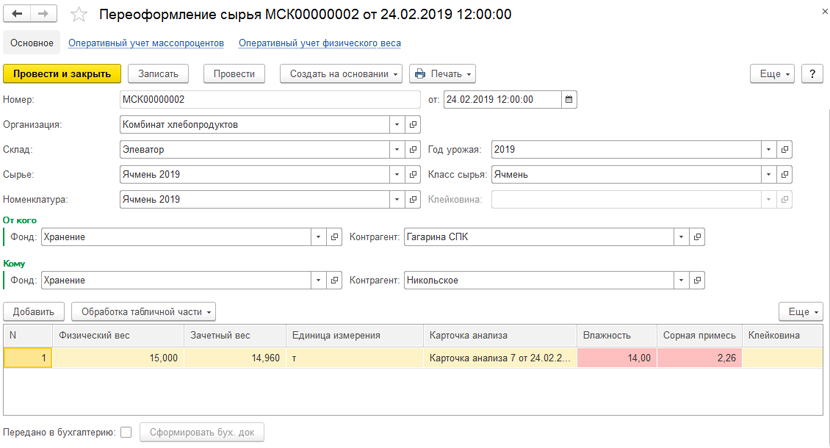
Task: Select Влажность cell 14,00
Action: pos(617,358)
